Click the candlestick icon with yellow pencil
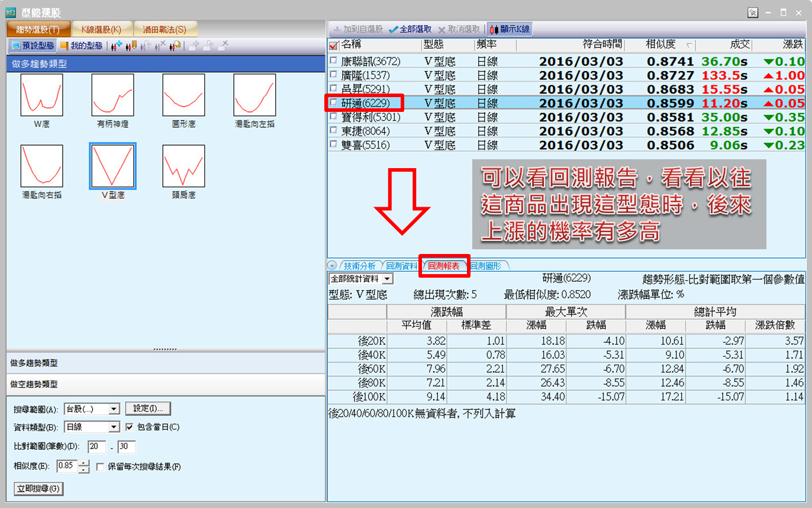812x508 pixels. pos(131,46)
